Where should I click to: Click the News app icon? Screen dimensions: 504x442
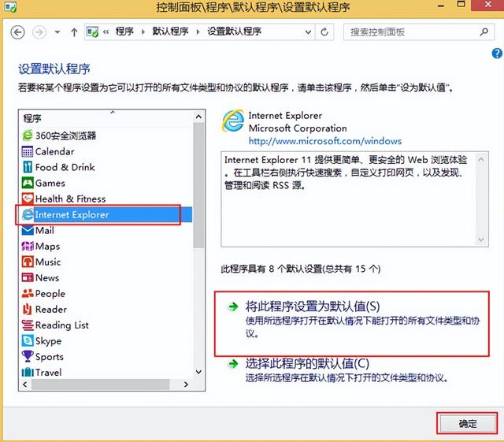[28, 277]
